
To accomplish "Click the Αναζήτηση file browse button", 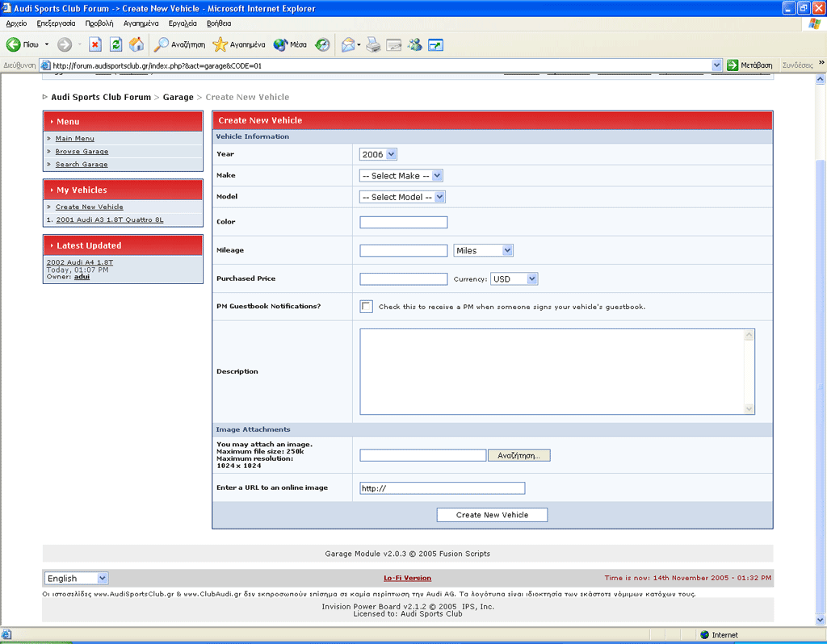I will click(x=518, y=455).
